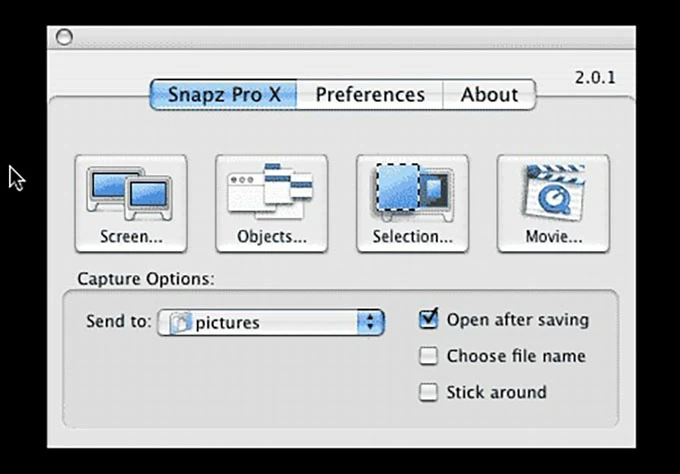The width and height of the screenshot is (680, 474).
Task: Click the Selection capture marquee icon
Action: point(412,192)
